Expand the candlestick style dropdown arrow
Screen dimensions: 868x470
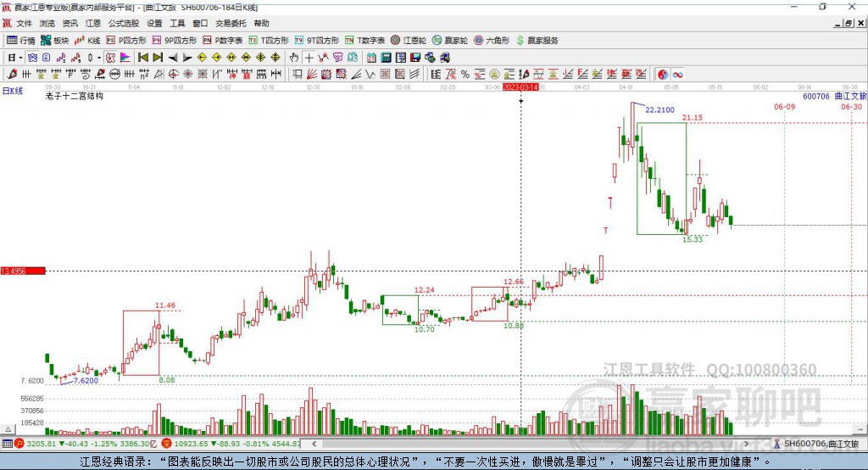click(98, 58)
